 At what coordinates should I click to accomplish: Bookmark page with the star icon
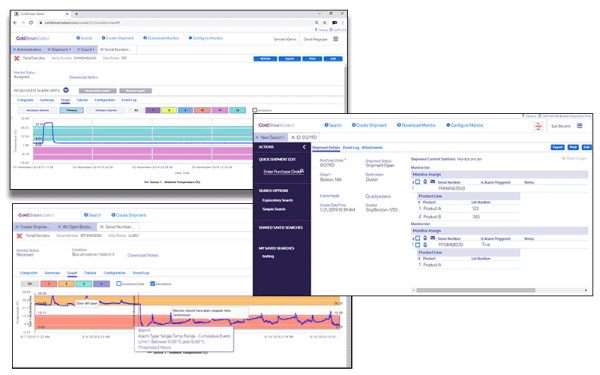tap(325, 23)
